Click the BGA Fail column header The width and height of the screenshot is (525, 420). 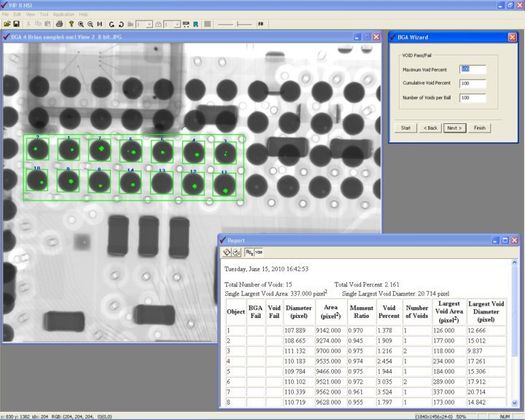pos(255,312)
